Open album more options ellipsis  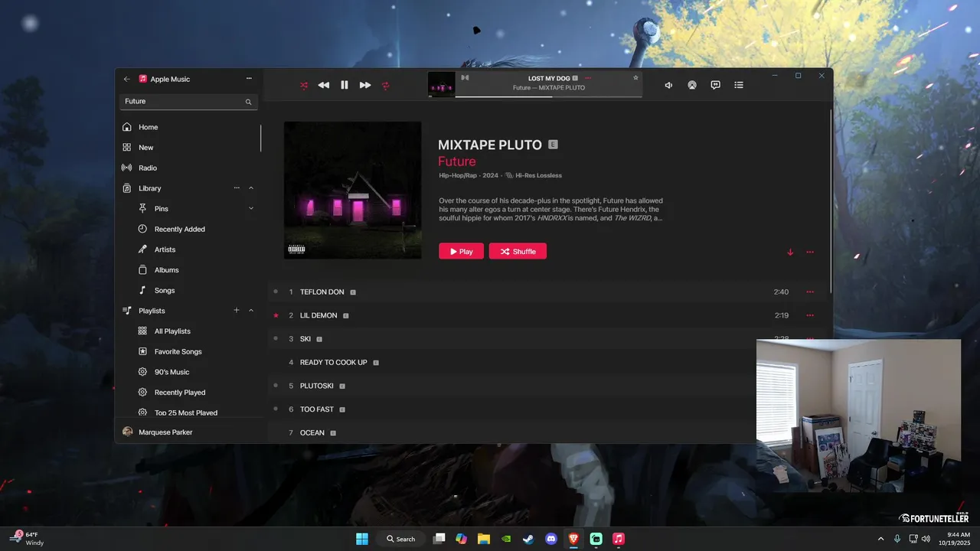click(x=810, y=252)
